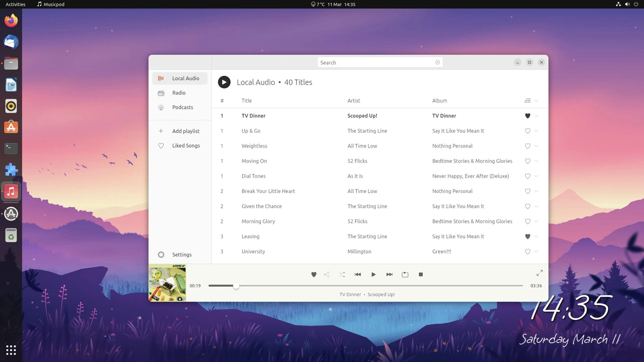Open Firefox from the dock
This screenshot has height=362, width=644.
click(11, 20)
